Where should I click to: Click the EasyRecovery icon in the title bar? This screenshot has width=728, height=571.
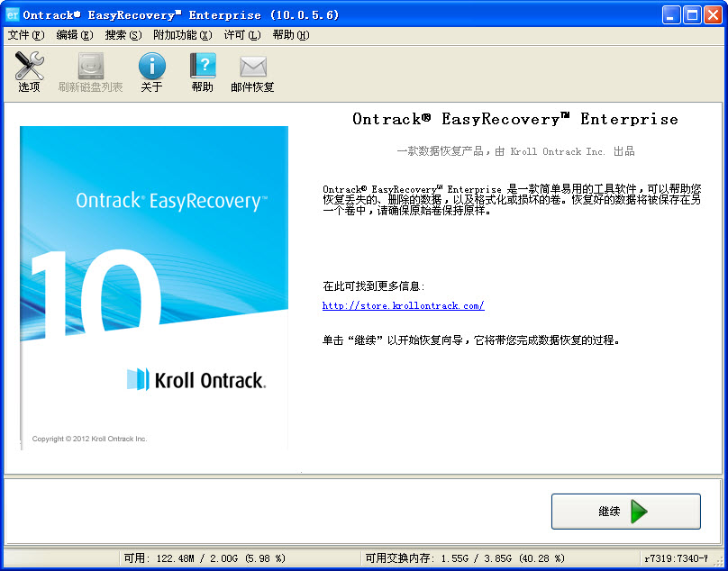(11, 11)
